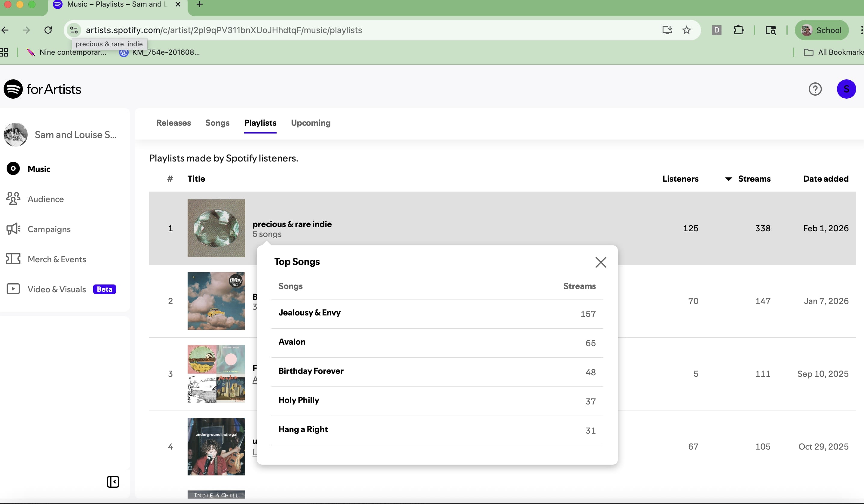Open the Songs tab

tap(217, 123)
